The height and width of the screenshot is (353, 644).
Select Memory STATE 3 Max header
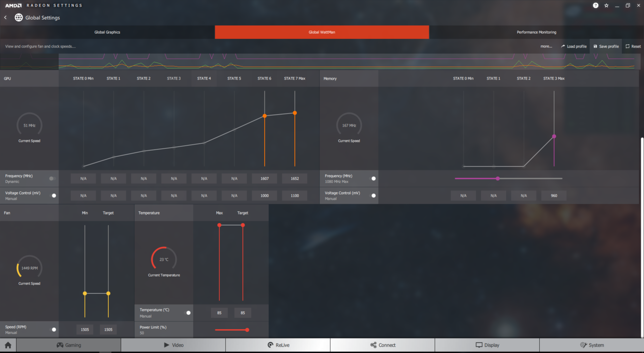click(x=554, y=78)
